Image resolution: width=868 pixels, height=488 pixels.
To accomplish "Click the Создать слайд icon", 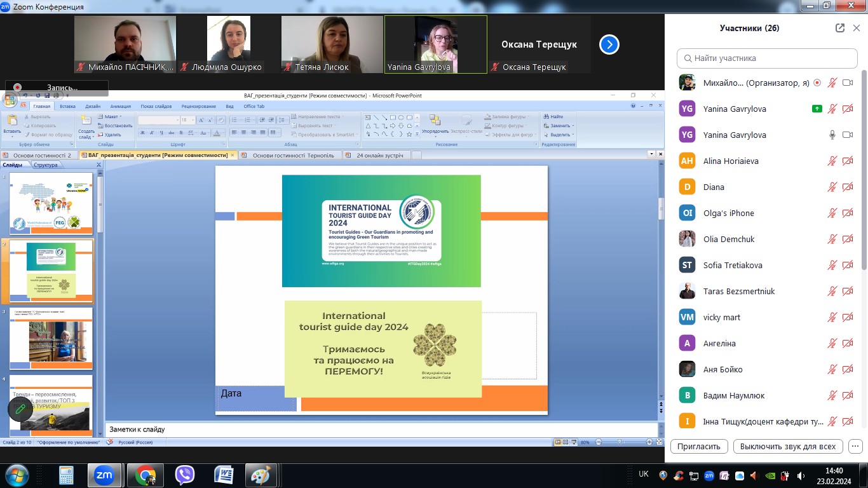I will [x=86, y=121].
